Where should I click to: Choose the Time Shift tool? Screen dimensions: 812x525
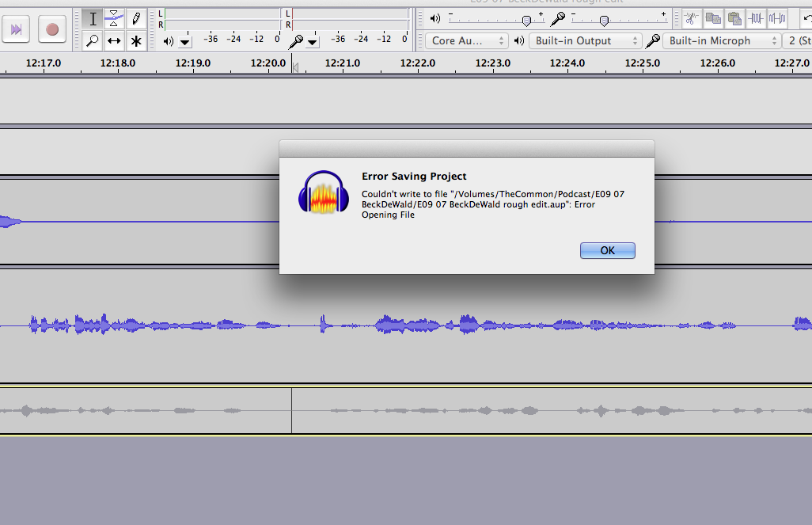click(x=114, y=41)
